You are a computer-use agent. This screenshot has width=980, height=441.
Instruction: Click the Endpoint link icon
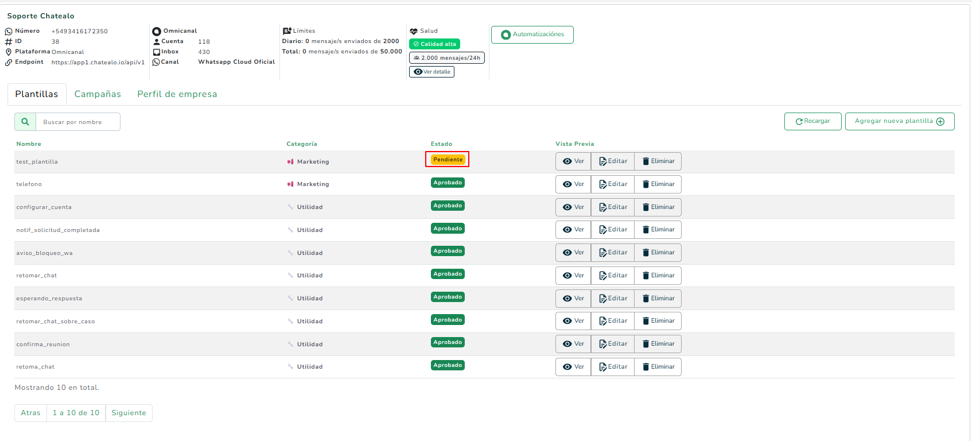pyautogui.click(x=9, y=63)
